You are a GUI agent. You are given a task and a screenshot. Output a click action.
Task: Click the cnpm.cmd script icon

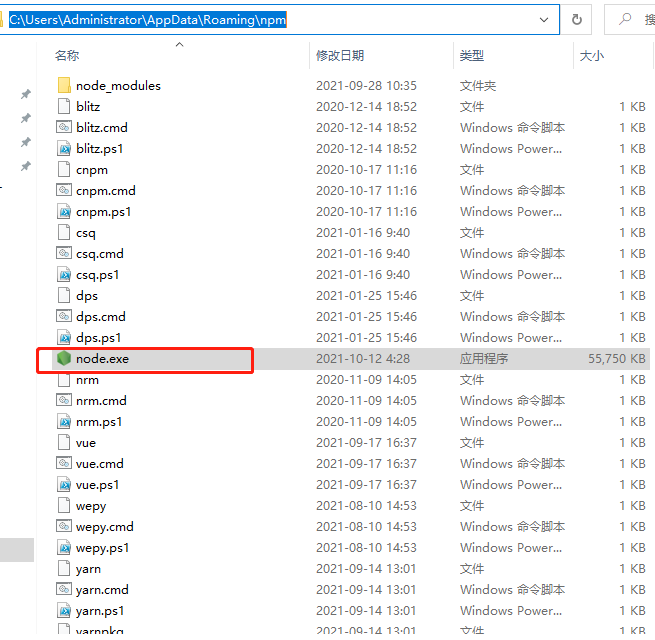pos(64,190)
